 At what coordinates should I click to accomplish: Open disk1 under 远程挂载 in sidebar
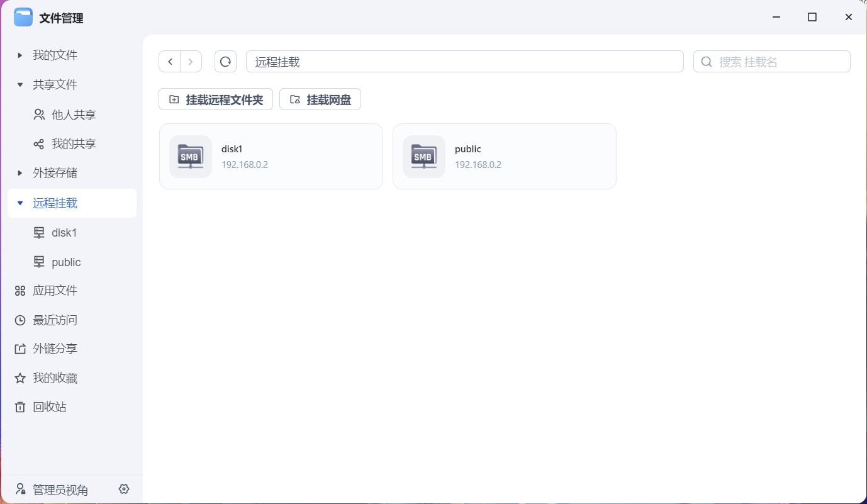pos(64,233)
